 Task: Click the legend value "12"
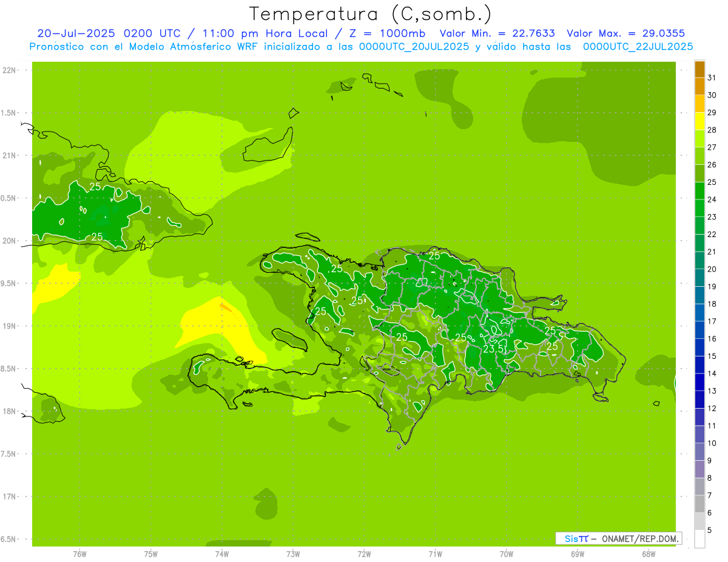[712, 408]
